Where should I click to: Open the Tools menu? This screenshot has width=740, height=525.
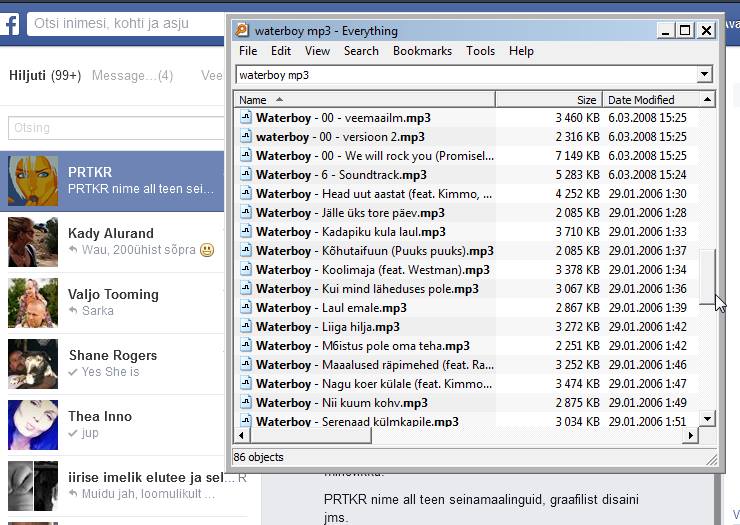480,51
